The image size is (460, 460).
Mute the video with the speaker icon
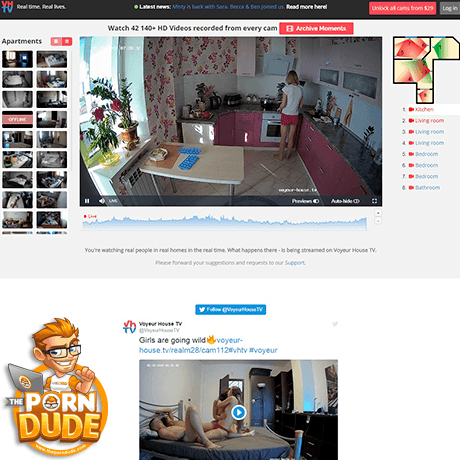tap(102, 201)
